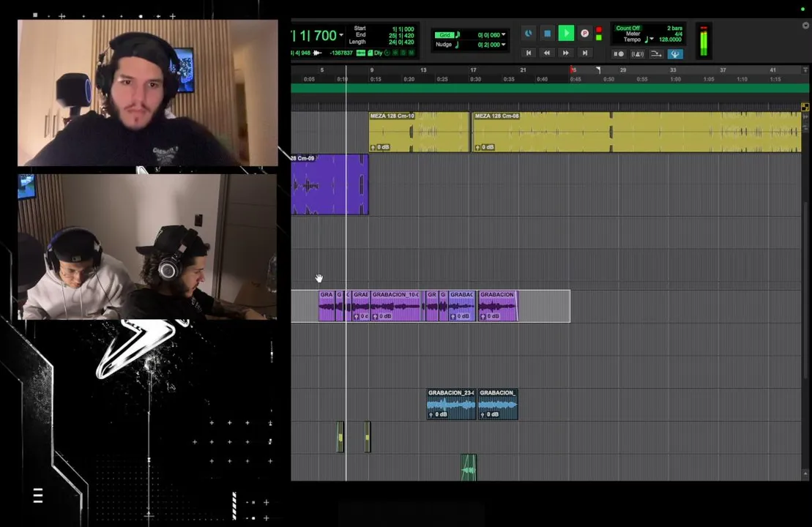Open the Nudge value dropdown arrow
812x527 pixels.
pos(503,45)
